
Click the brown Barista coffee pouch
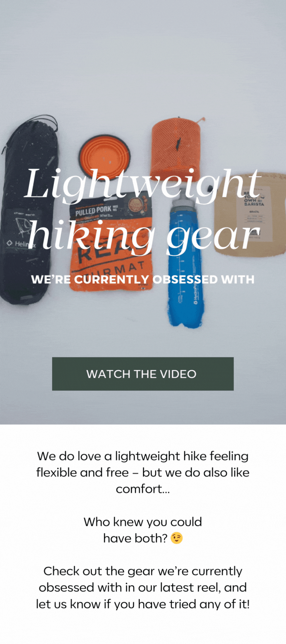point(250,215)
